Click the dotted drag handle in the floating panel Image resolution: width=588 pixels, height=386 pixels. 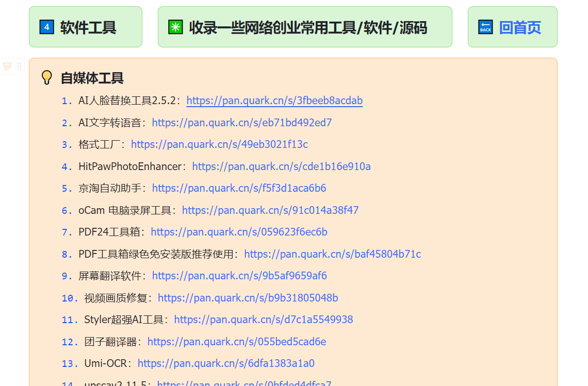[19, 66]
